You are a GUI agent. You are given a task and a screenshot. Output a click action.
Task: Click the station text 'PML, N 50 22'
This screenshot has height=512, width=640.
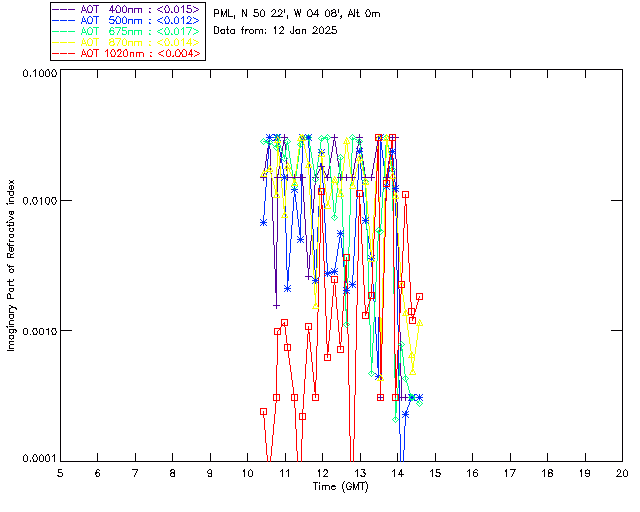click(251, 13)
